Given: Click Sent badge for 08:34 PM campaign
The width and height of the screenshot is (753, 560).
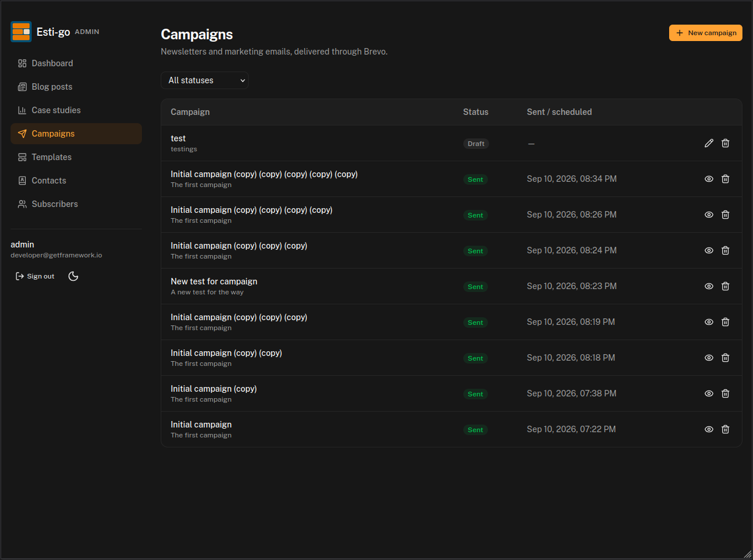Looking at the screenshot, I should coord(476,179).
